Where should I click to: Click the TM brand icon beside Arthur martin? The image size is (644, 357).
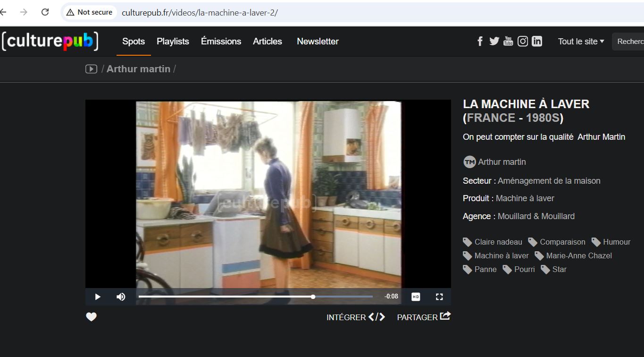pyautogui.click(x=469, y=162)
